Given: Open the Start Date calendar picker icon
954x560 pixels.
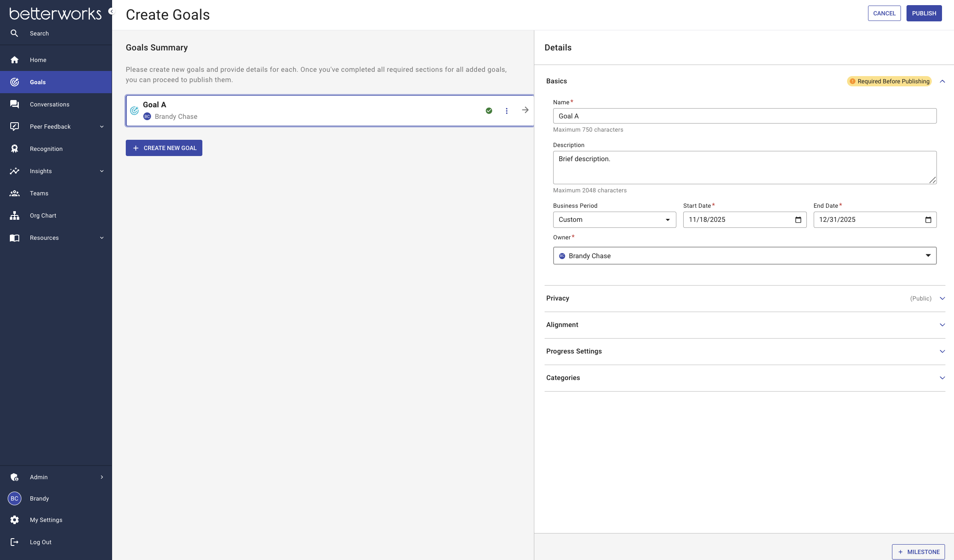Looking at the screenshot, I should [x=798, y=220].
